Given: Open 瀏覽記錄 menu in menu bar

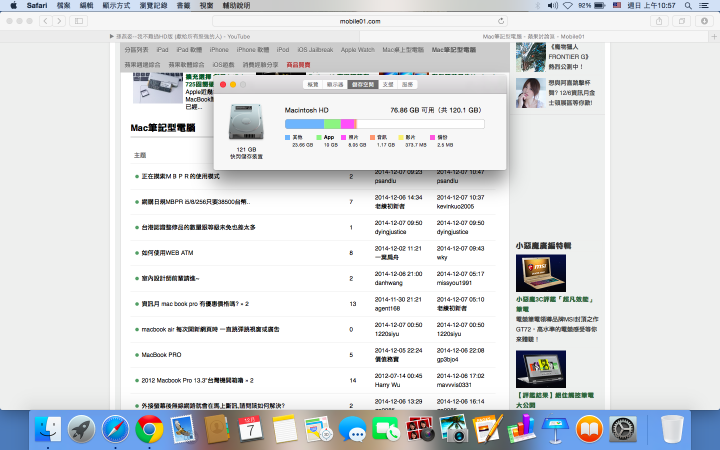Looking at the screenshot, I should (x=153, y=6).
